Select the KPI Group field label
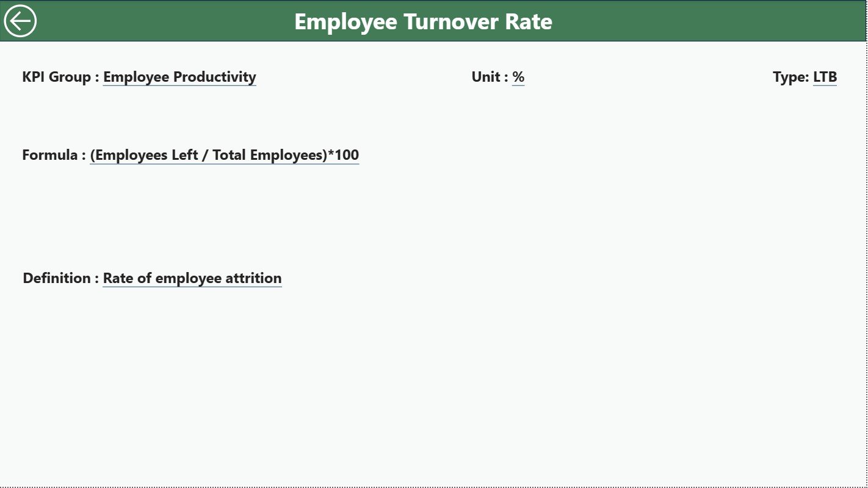Image resolution: width=868 pixels, height=488 pixels. pyautogui.click(x=58, y=77)
